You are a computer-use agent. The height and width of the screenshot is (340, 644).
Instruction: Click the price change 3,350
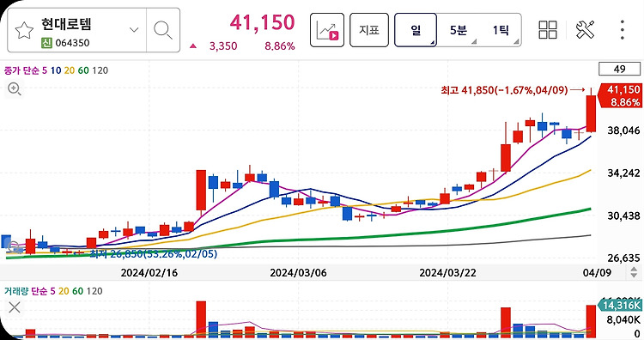coord(223,46)
